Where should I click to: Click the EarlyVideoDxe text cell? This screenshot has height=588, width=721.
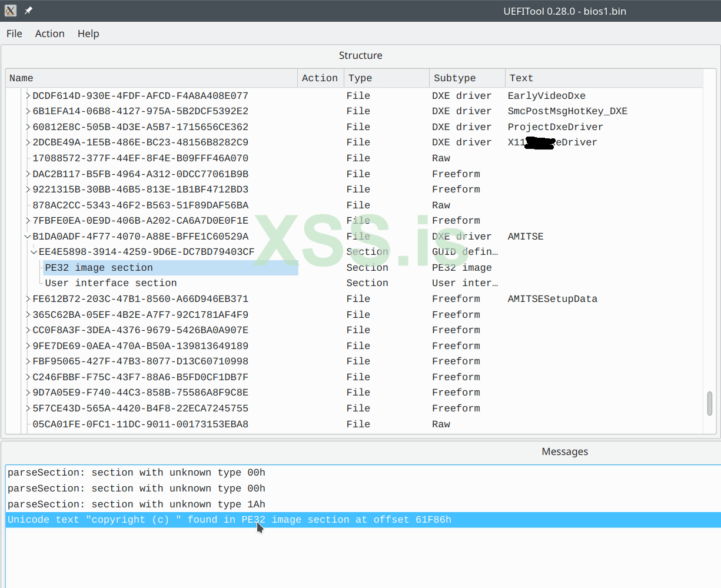coord(547,95)
